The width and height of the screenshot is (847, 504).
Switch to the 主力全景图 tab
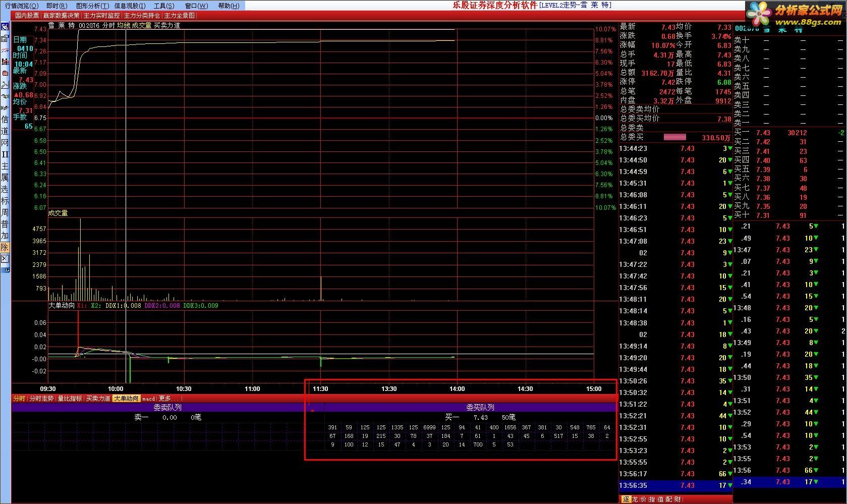click(179, 16)
